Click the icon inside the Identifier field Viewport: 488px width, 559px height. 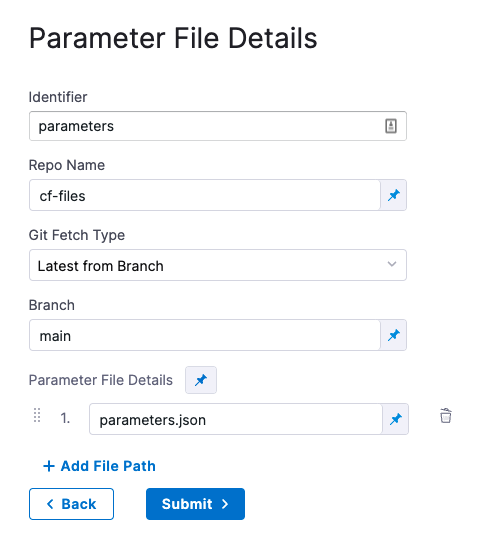391,126
